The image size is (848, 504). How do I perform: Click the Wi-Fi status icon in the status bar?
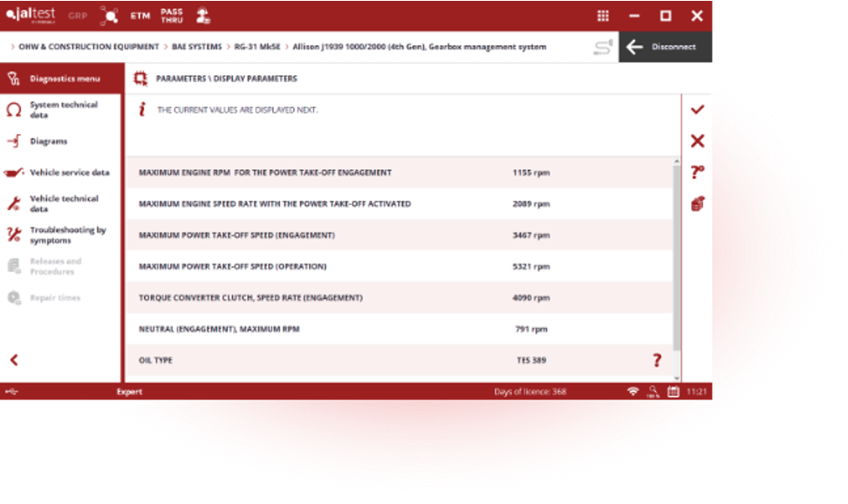pos(634,392)
